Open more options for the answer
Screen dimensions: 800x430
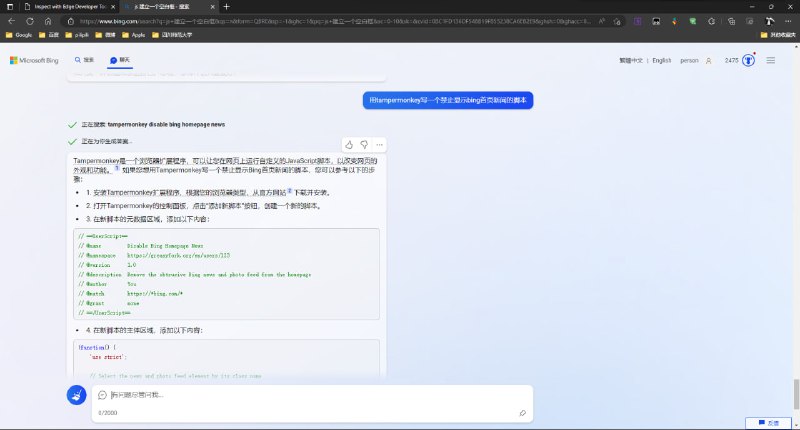click(379, 145)
